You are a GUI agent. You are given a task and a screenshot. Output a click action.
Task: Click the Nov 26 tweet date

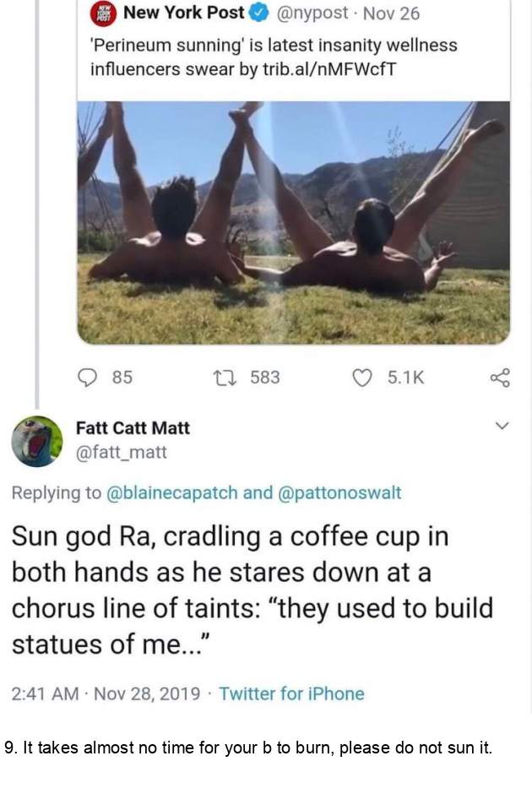coord(391,14)
